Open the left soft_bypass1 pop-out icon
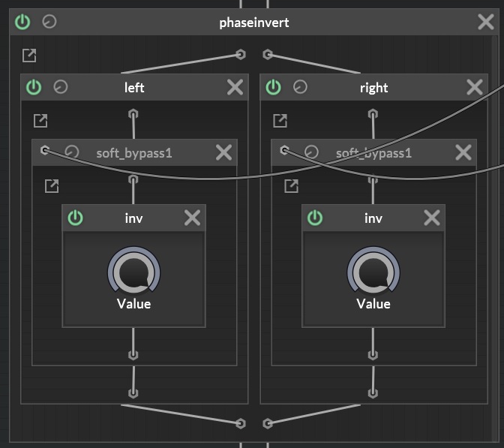 pyautogui.click(x=52, y=185)
